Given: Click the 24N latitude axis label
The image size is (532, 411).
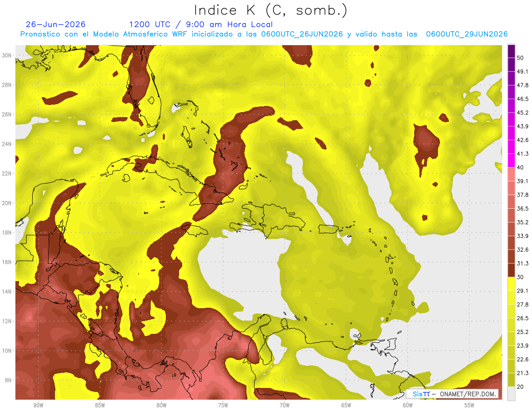Looking at the screenshot, I should (x=7, y=144).
